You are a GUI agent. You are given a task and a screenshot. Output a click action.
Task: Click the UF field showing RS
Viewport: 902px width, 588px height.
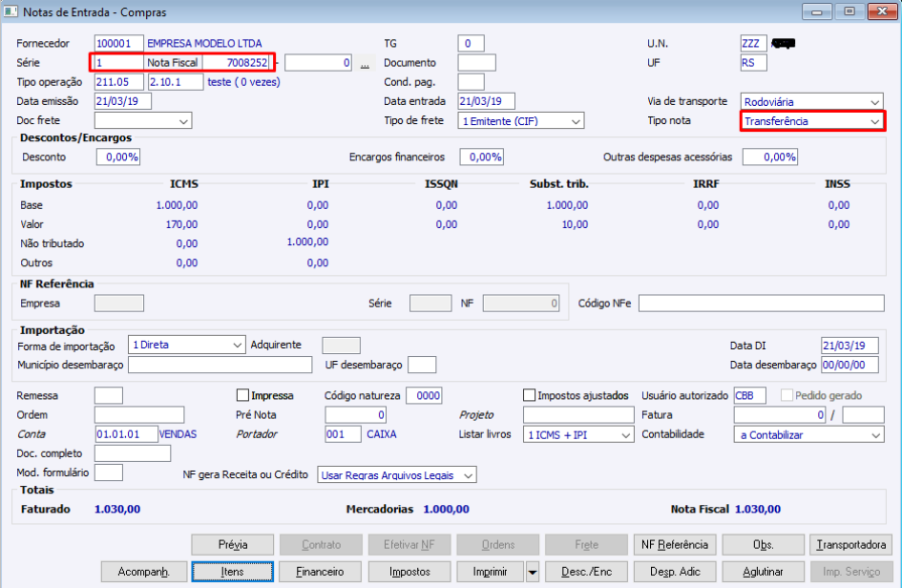coord(754,63)
